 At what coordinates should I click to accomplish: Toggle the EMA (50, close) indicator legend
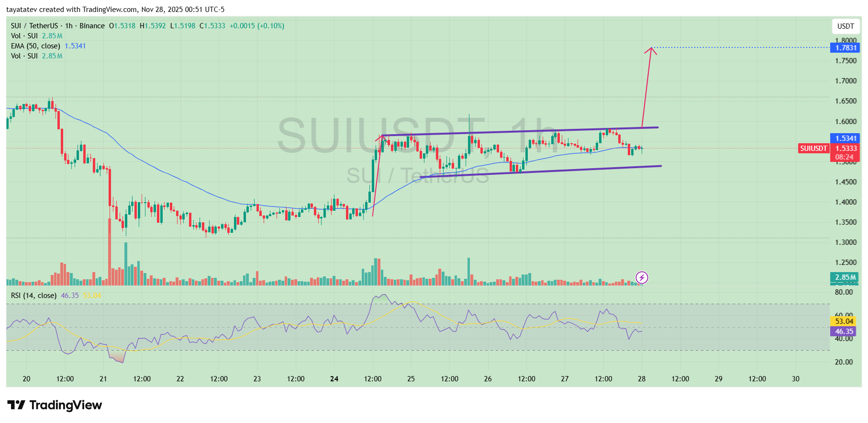pyautogui.click(x=35, y=46)
